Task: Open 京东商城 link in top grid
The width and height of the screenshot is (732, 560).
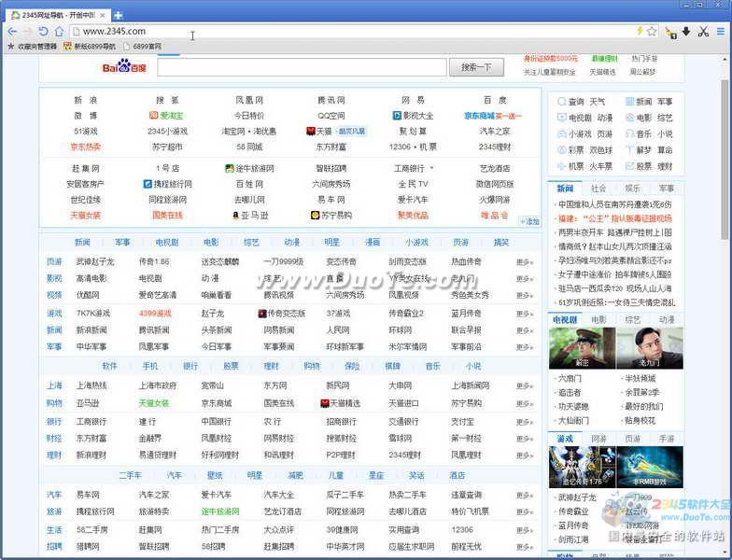Action: [480, 116]
